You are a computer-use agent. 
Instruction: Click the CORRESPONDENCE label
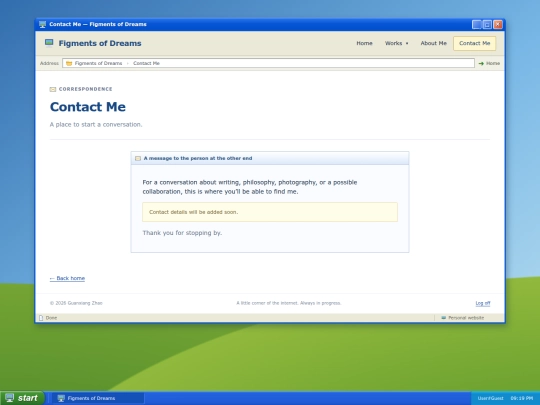coord(85,89)
